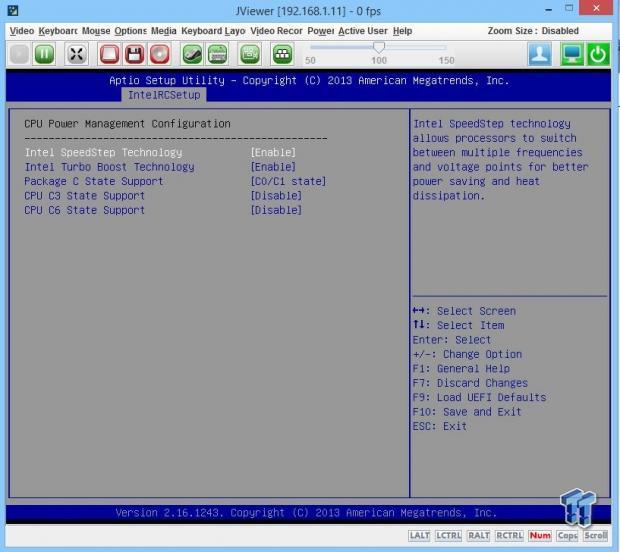Open the Video menu
This screenshot has height=552, width=620.
click(x=22, y=31)
